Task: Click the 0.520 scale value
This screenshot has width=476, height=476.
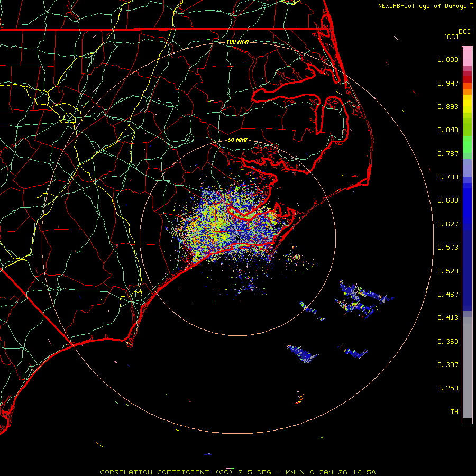Action: tap(448, 271)
